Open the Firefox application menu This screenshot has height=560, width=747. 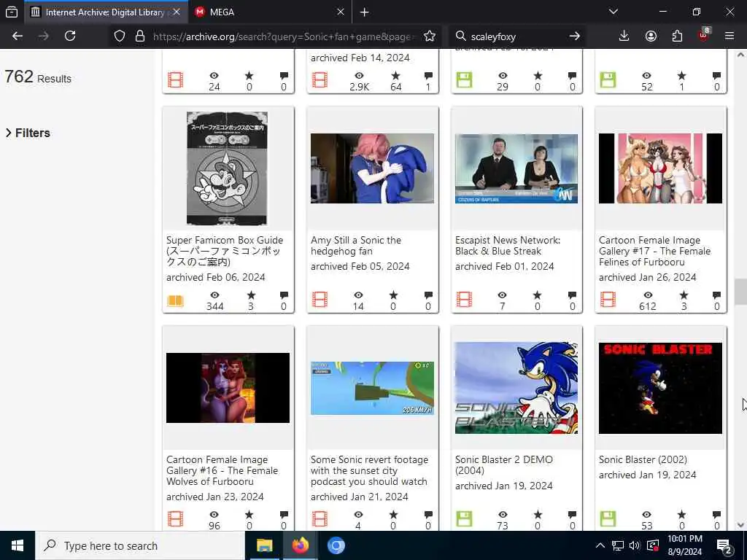[x=729, y=36]
